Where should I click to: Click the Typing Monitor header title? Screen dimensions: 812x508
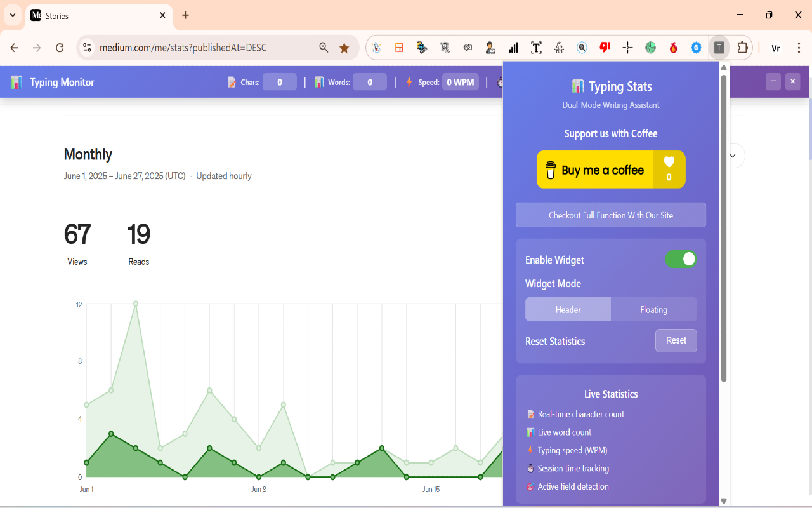click(x=62, y=82)
